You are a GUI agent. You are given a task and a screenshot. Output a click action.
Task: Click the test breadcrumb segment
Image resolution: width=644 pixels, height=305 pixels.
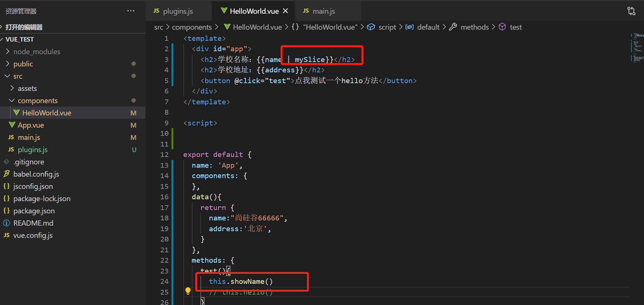click(516, 27)
